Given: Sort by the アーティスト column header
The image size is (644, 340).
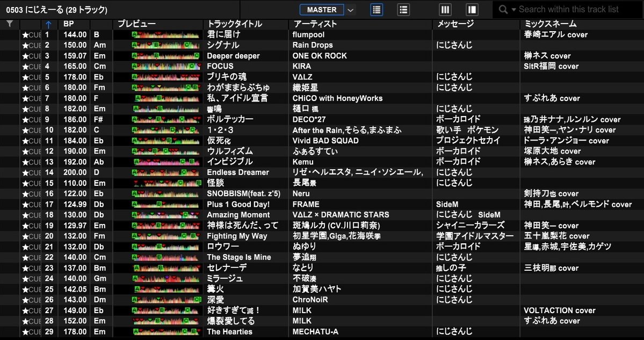Looking at the screenshot, I should tap(315, 24).
